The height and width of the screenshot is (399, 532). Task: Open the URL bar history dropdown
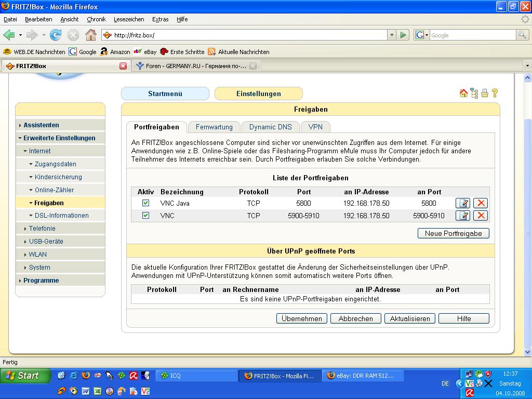[392, 35]
